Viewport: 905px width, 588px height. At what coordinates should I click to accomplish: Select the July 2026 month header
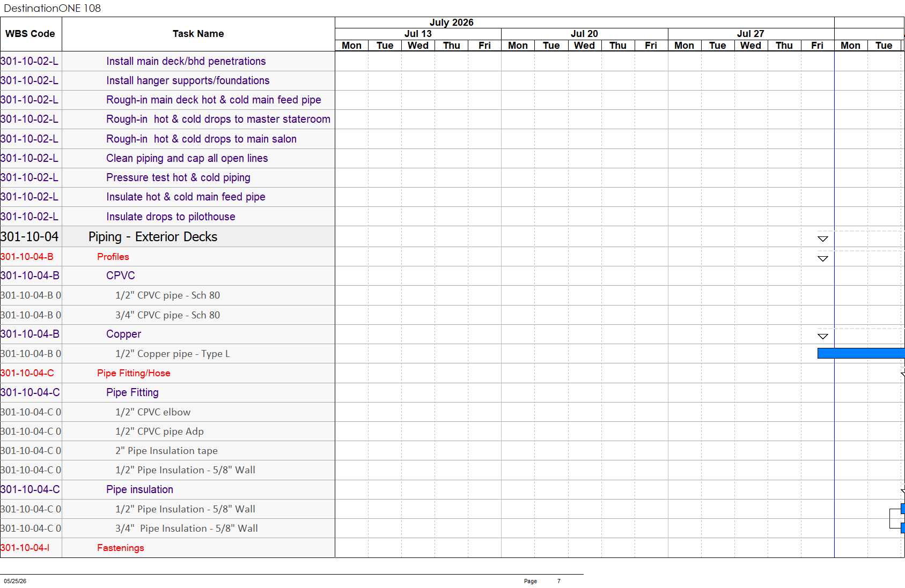[452, 23]
